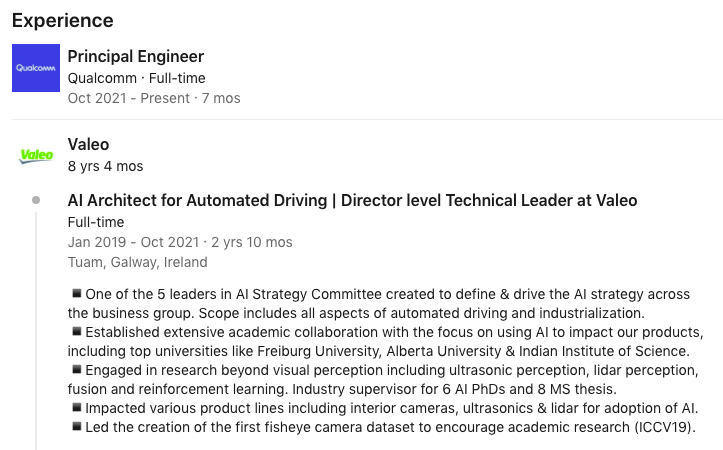Click the bullet before 'Impacted various product lines'

point(77,407)
